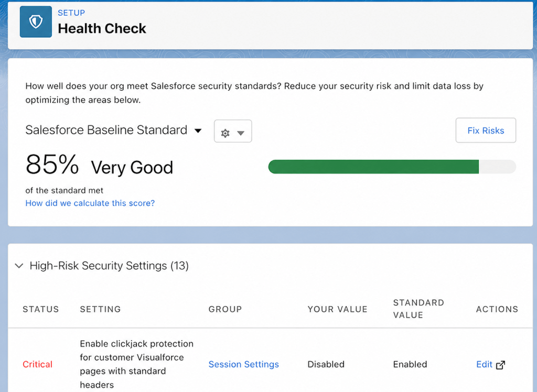537x392 pixels.
Task: Click the 'Enable clickjack protection' setting text
Action: [137, 364]
